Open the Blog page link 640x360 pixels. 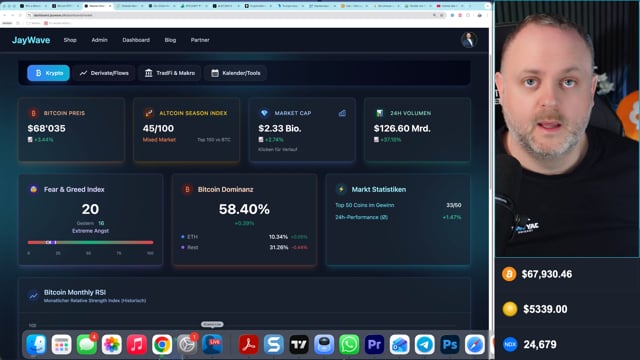(x=170, y=40)
